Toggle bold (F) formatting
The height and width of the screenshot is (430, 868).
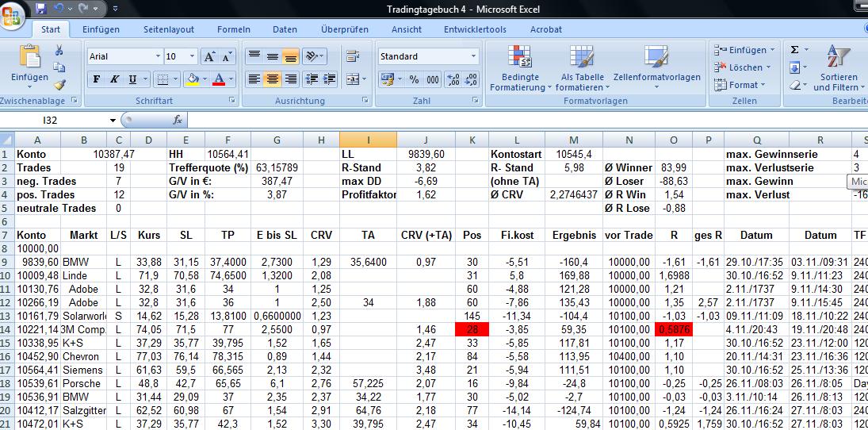(x=97, y=79)
